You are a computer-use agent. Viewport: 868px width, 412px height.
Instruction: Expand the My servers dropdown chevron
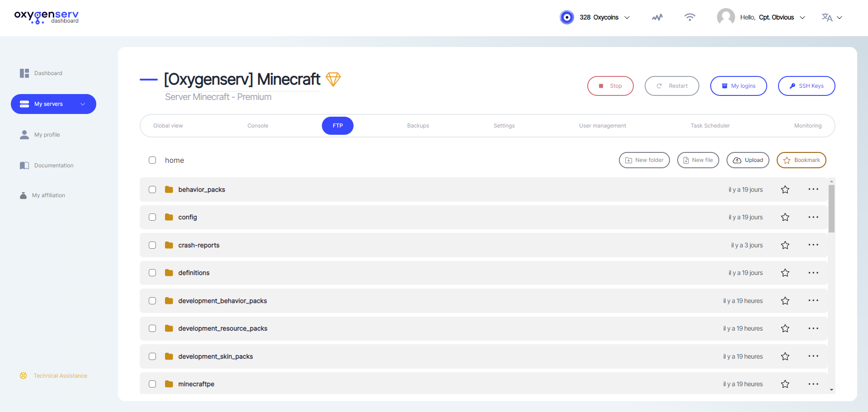83,104
